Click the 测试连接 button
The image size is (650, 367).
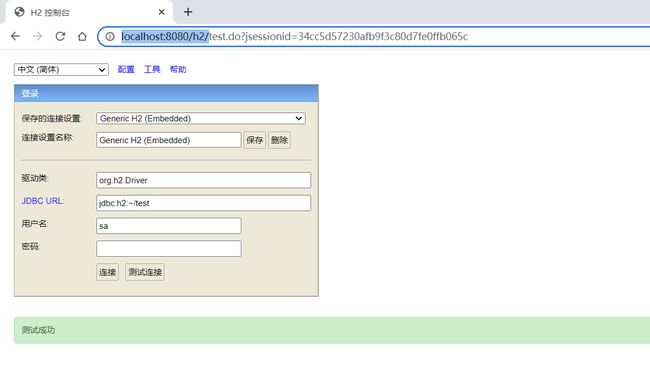click(x=145, y=272)
